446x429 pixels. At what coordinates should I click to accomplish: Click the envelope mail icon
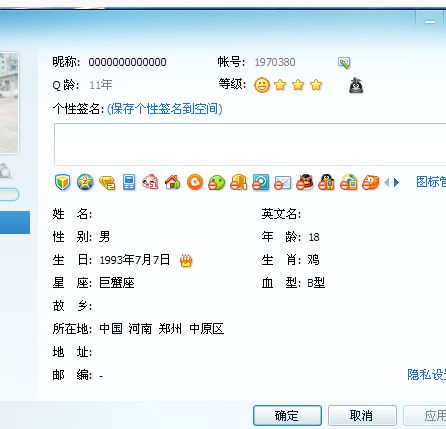283,183
